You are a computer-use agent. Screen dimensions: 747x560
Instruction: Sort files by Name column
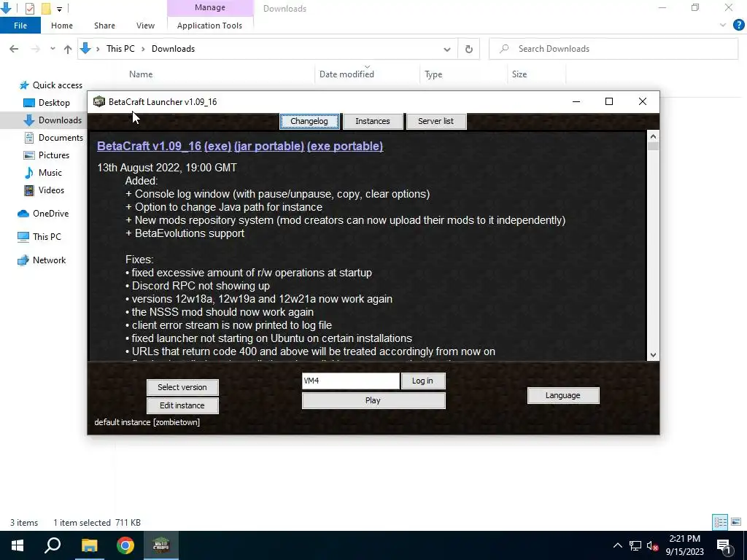point(141,74)
